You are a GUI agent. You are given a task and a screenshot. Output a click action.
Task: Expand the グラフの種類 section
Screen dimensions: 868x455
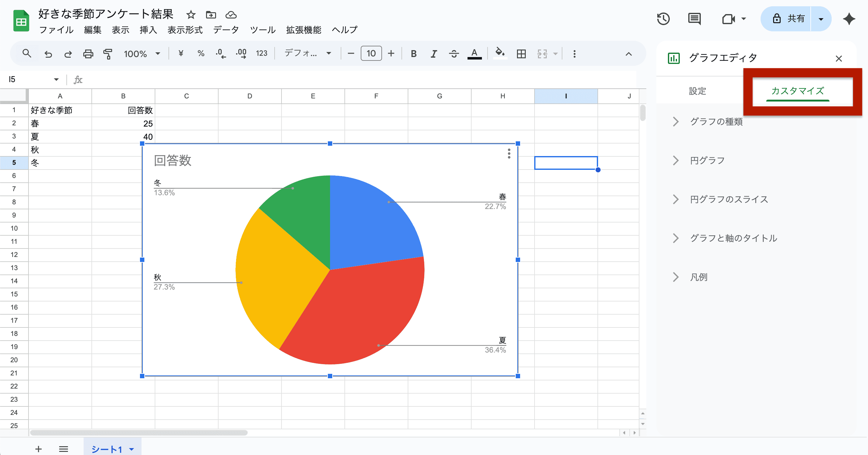point(716,122)
